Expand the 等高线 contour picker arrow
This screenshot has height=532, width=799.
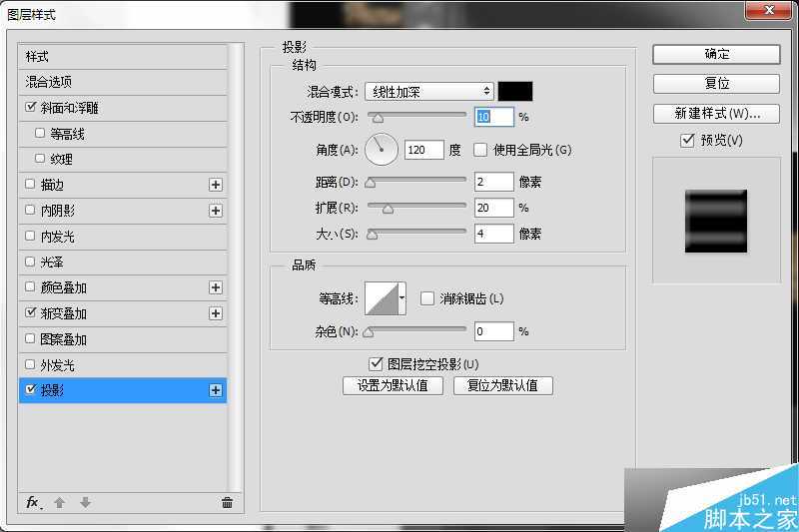[402, 298]
